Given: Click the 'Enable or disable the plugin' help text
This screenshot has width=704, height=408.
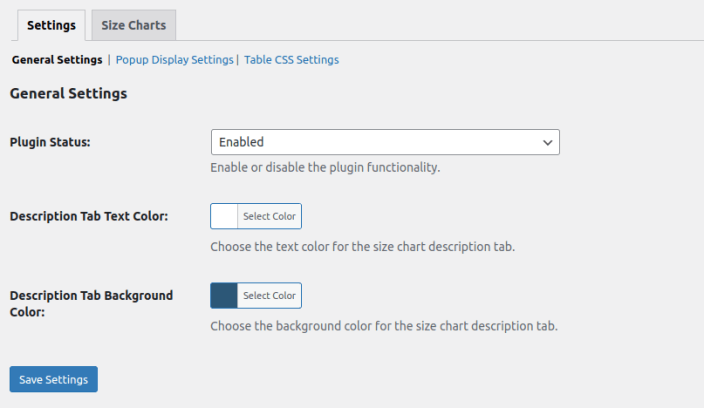Looking at the screenshot, I should tap(325, 167).
